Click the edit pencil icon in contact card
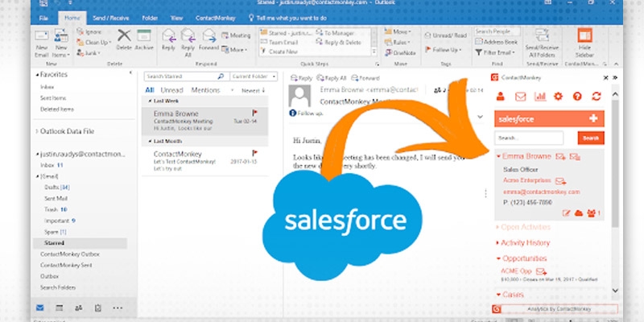Screen dimensions: 644x322 [567, 213]
